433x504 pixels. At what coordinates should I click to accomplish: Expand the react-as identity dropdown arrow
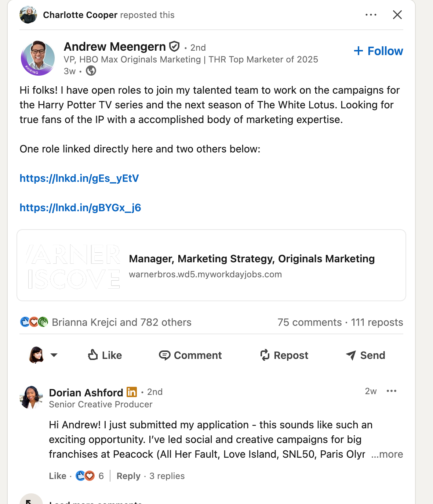54,355
